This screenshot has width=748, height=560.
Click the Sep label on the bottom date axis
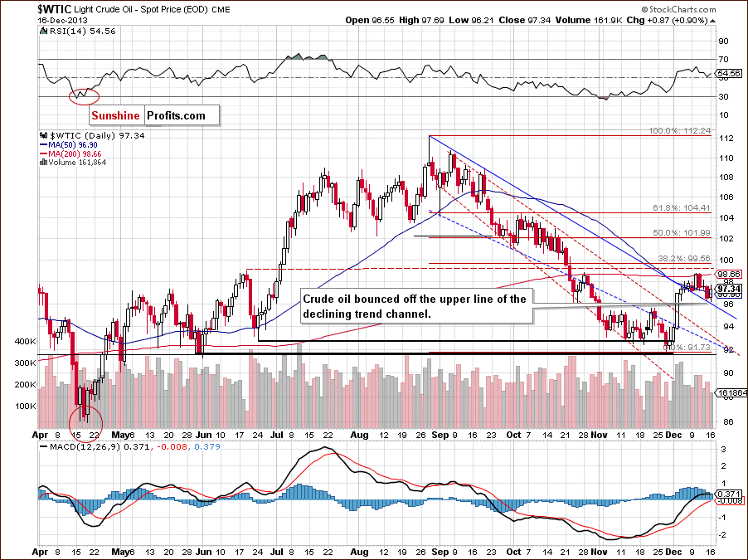[440, 552]
